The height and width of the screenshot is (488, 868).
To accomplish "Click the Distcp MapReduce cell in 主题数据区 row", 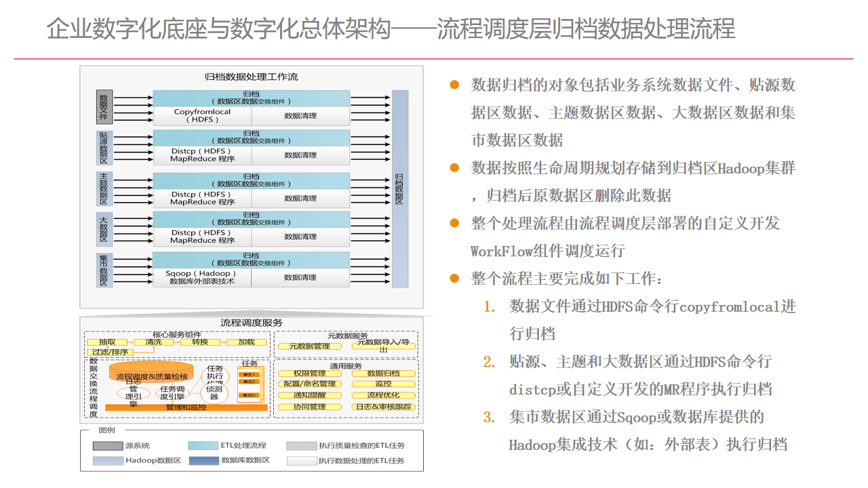I will 202,198.
